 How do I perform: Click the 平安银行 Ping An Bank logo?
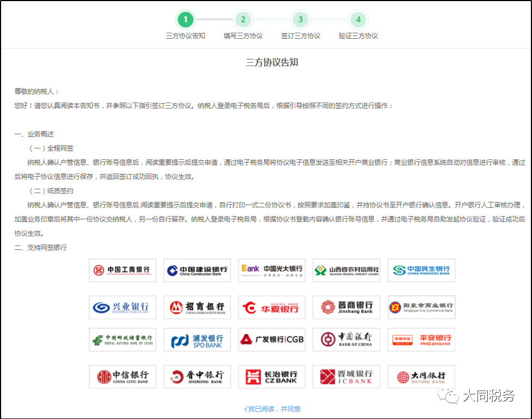coord(421,339)
